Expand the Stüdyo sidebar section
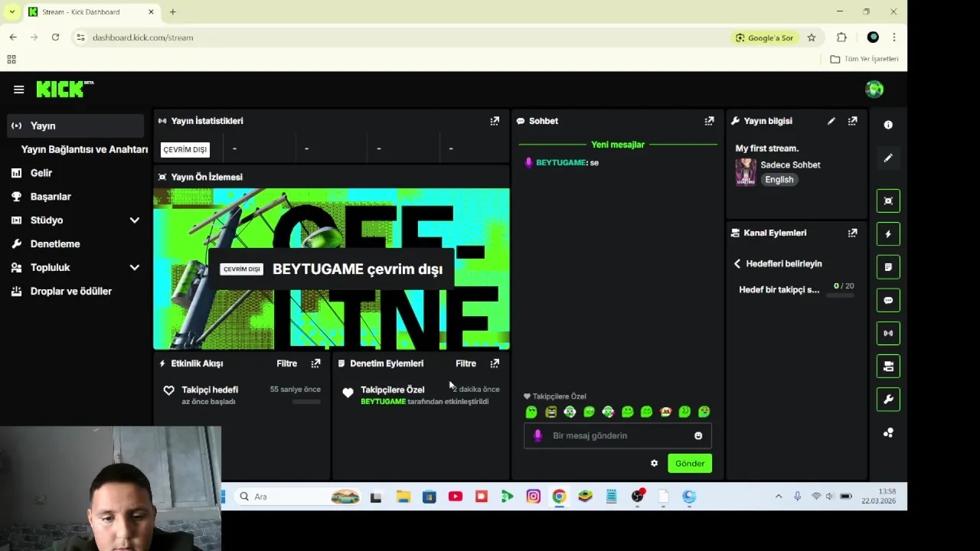 (x=135, y=220)
